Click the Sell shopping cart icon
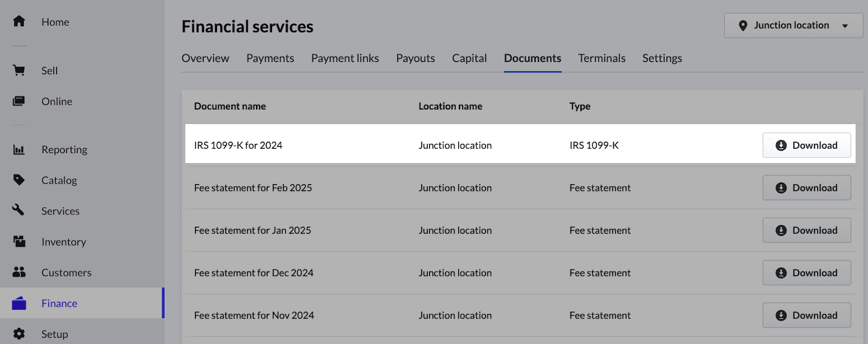The height and width of the screenshot is (344, 868). (x=19, y=71)
